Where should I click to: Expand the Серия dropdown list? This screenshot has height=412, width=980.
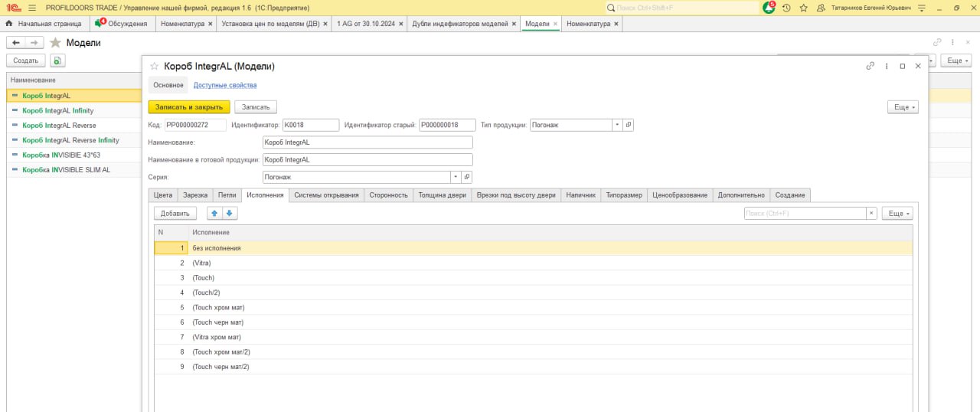[456, 177]
